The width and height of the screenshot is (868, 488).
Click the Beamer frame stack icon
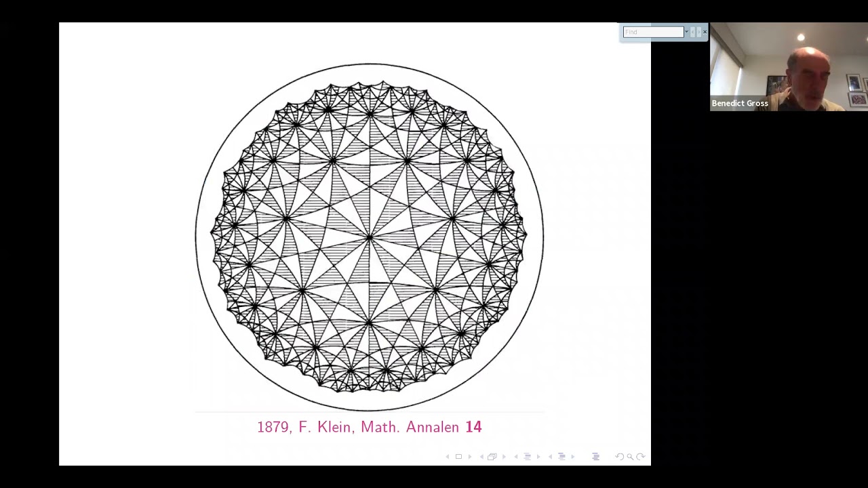tap(492, 457)
